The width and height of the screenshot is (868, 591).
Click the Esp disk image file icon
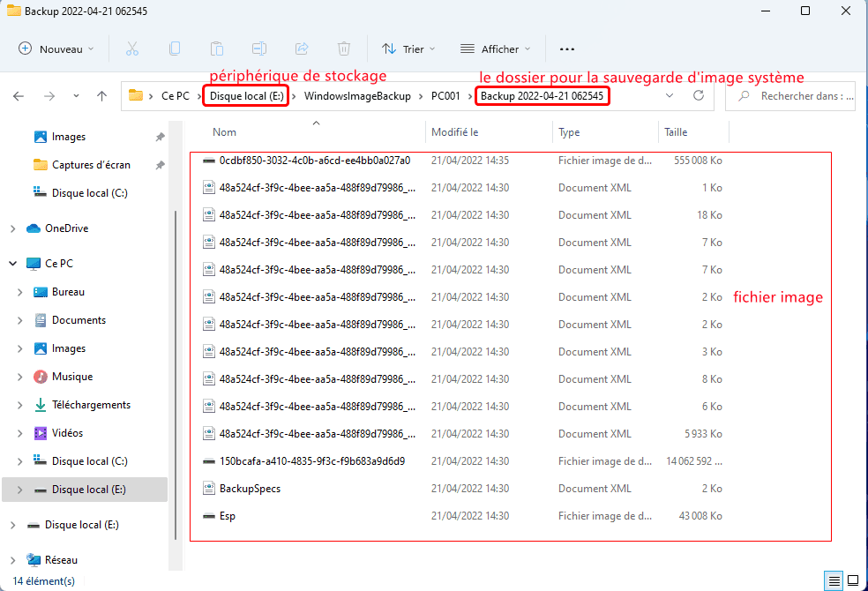coord(209,516)
